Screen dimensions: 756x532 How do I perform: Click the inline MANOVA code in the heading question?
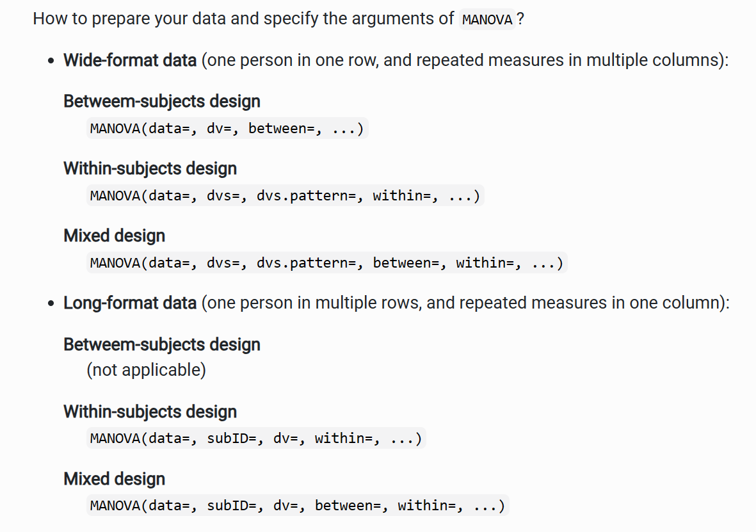tap(487, 20)
